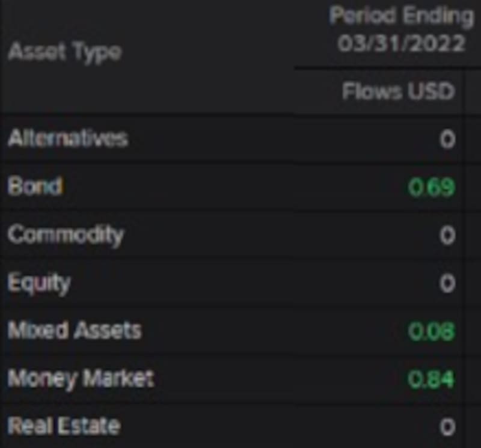This screenshot has height=448, width=481.
Task: Sort by the Flows USD column header
Action: coord(398,91)
